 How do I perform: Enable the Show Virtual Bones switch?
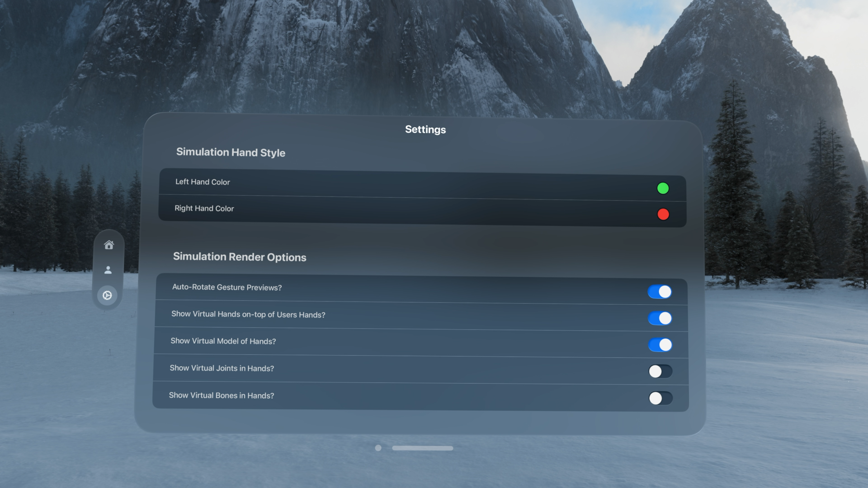[x=661, y=398]
